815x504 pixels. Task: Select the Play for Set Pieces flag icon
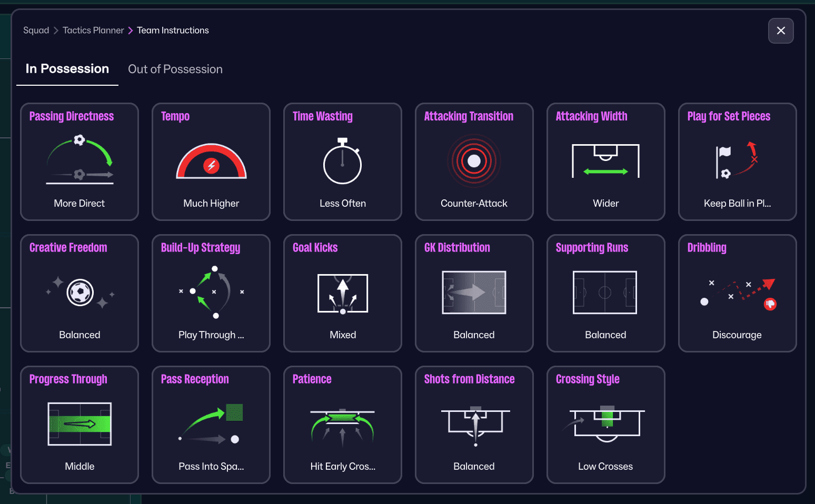[737, 160]
